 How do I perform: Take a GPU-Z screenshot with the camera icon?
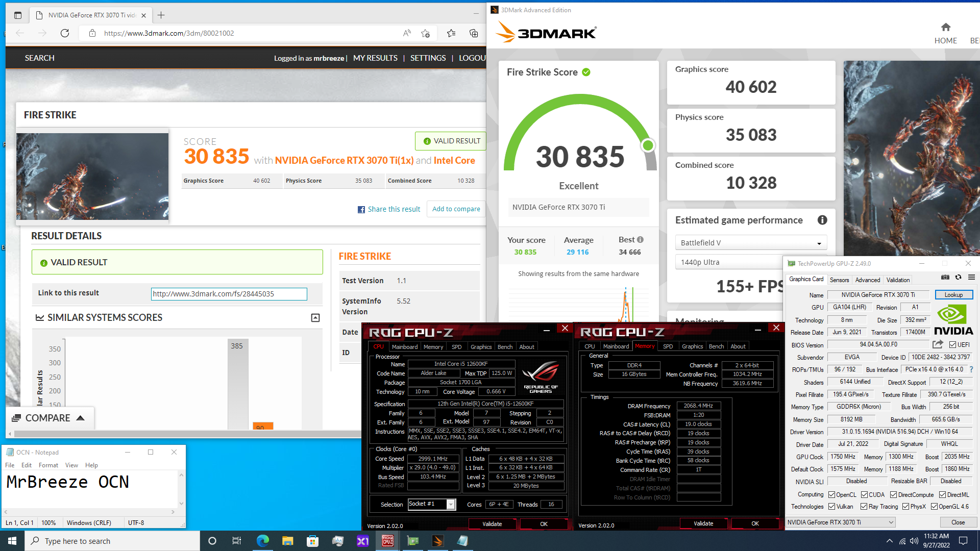(945, 278)
